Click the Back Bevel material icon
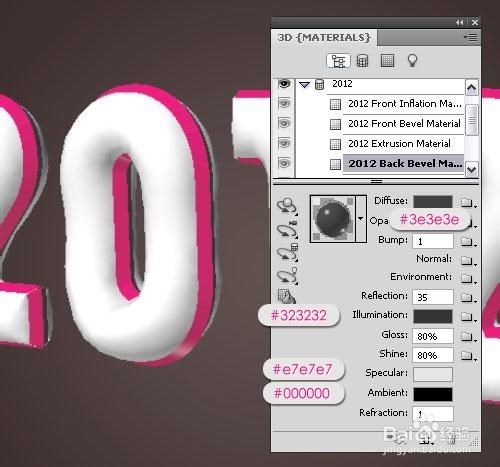The image size is (500, 467). tap(335, 164)
